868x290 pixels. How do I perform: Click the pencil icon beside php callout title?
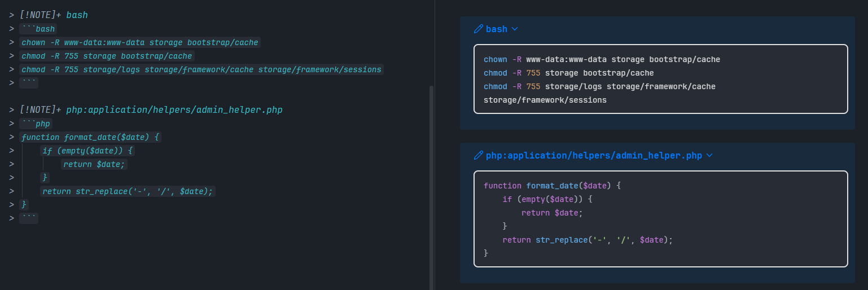tap(478, 155)
